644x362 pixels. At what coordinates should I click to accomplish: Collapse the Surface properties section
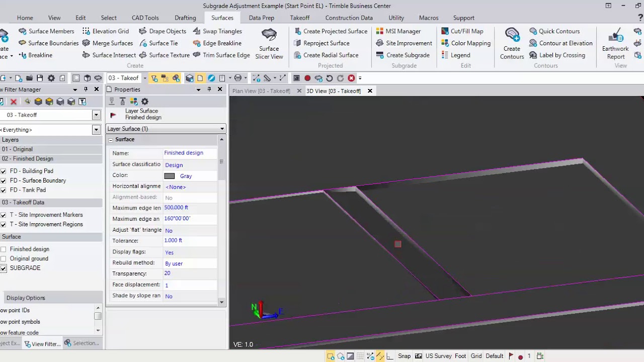(111, 140)
